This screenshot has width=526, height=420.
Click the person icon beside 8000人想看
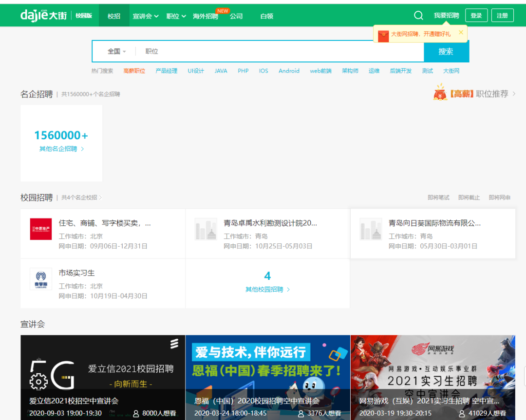[136, 414]
